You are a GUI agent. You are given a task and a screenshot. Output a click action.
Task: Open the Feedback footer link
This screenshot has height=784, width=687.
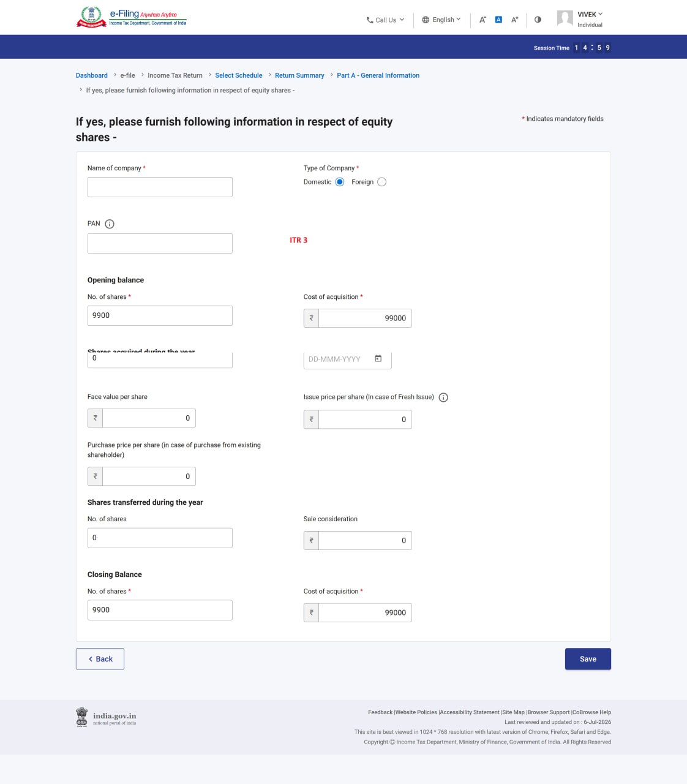point(380,712)
